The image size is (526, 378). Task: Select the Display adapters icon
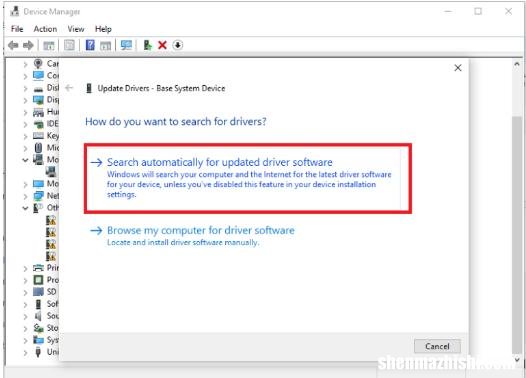(x=38, y=100)
